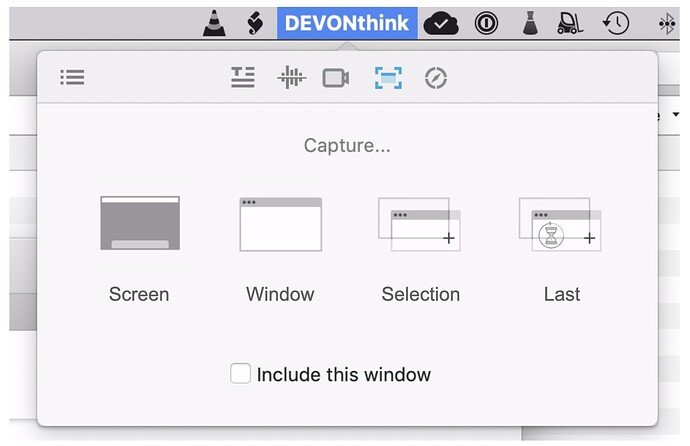Screen dimensions: 690x446
Task: Enable the Include this window checkbox
Action: (x=240, y=373)
